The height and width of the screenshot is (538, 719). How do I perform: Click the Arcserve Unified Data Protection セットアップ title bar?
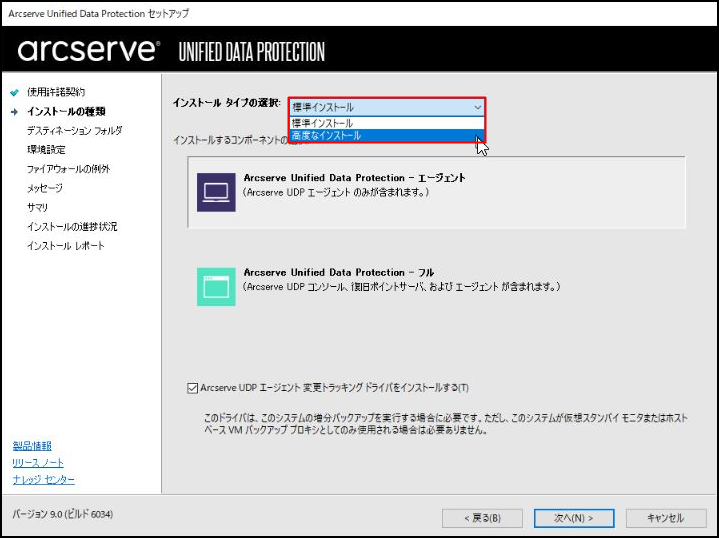tap(99, 14)
